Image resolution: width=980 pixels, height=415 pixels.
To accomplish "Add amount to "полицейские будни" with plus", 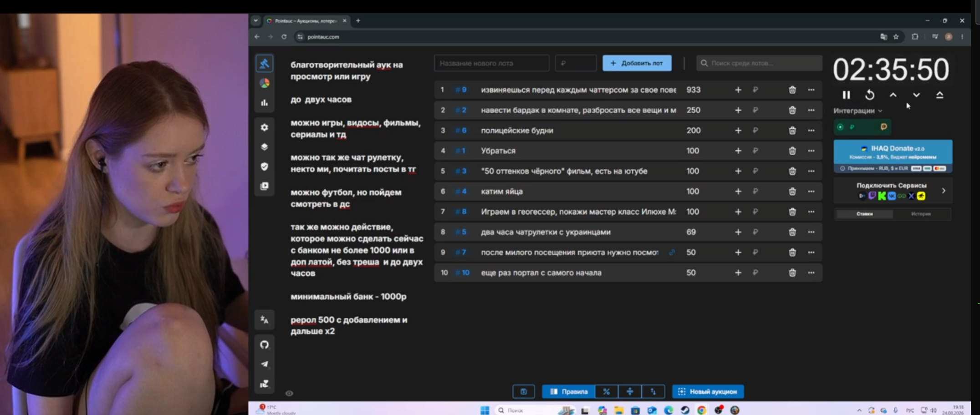I will 738,131.
